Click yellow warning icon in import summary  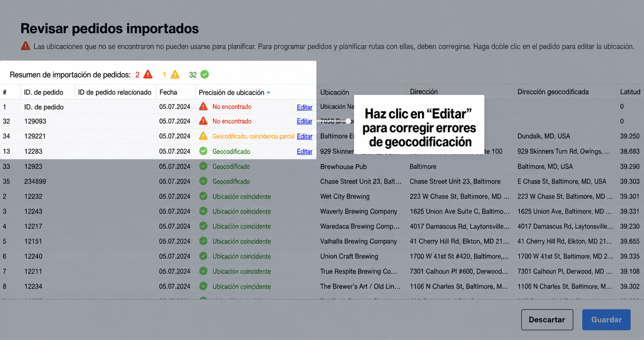(175, 74)
